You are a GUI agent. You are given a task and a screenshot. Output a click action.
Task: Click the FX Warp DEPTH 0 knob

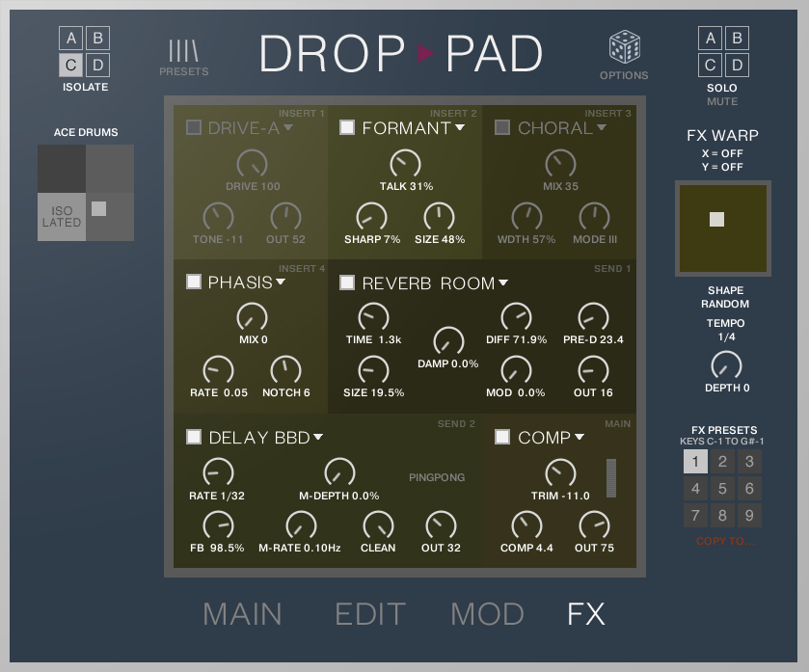[726, 365]
